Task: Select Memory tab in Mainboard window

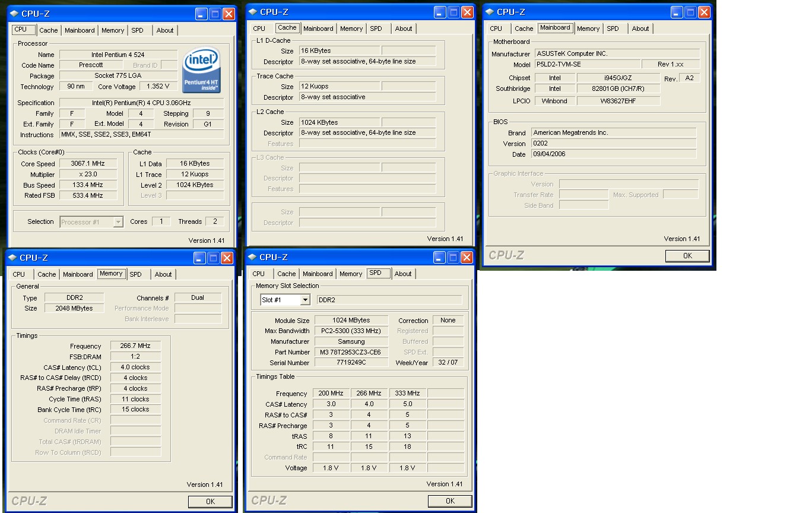Action: click(x=588, y=28)
